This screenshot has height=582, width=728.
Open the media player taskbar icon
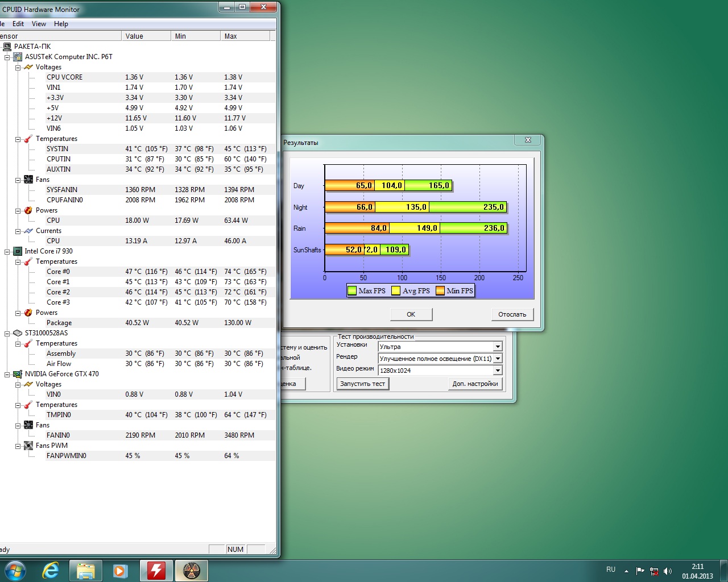point(120,571)
